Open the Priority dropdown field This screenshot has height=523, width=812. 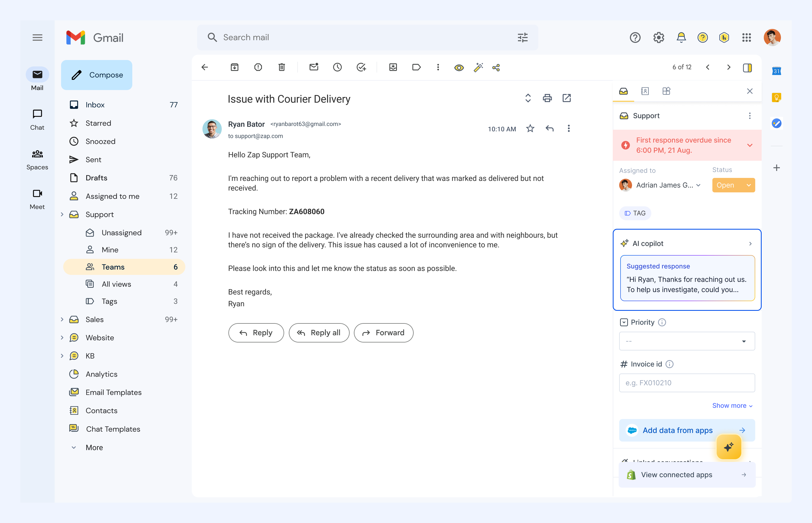(x=687, y=341)
